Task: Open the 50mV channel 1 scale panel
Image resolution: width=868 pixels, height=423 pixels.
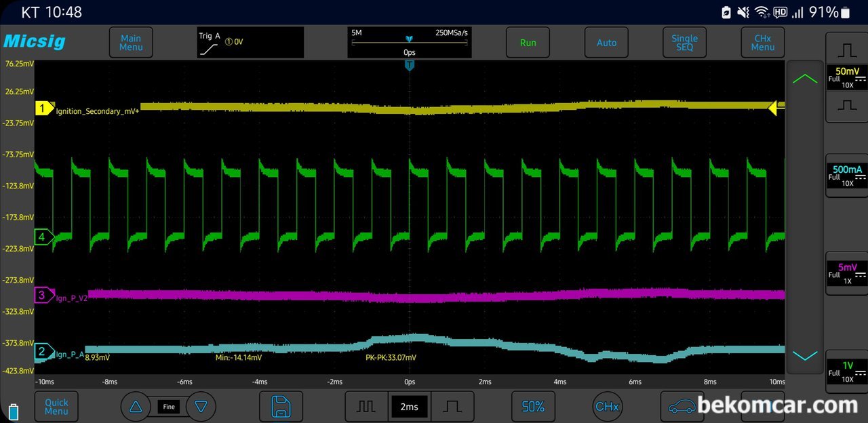Action: tap(847, 77)
